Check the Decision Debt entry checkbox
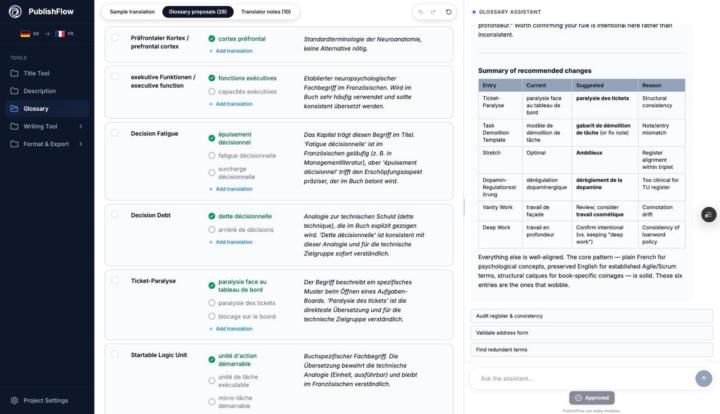This screenshot has width=720, height=414. (115, 215)
